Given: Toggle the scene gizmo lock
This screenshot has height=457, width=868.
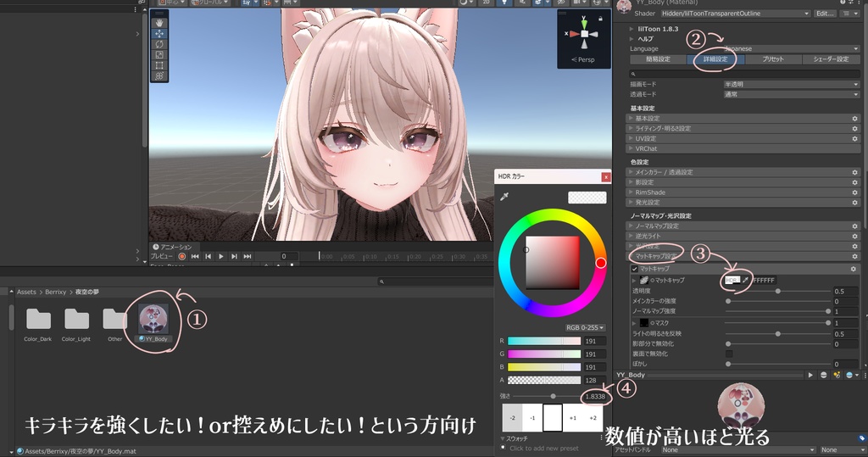Looking at the screenshot, I should [600, 19].
